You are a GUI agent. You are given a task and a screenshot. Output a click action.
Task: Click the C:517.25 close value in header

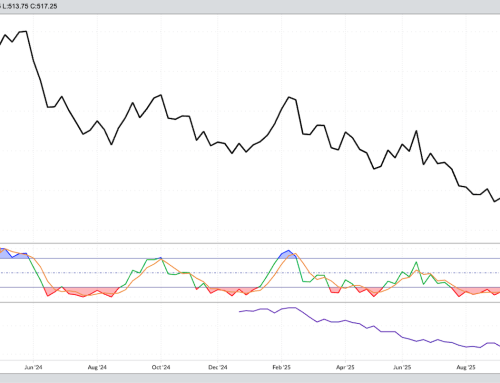pyautogui.click(x=43, y=6)
